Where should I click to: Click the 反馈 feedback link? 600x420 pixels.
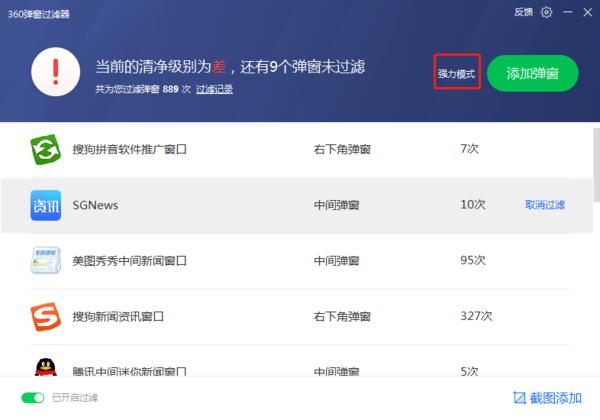[523, 12]
